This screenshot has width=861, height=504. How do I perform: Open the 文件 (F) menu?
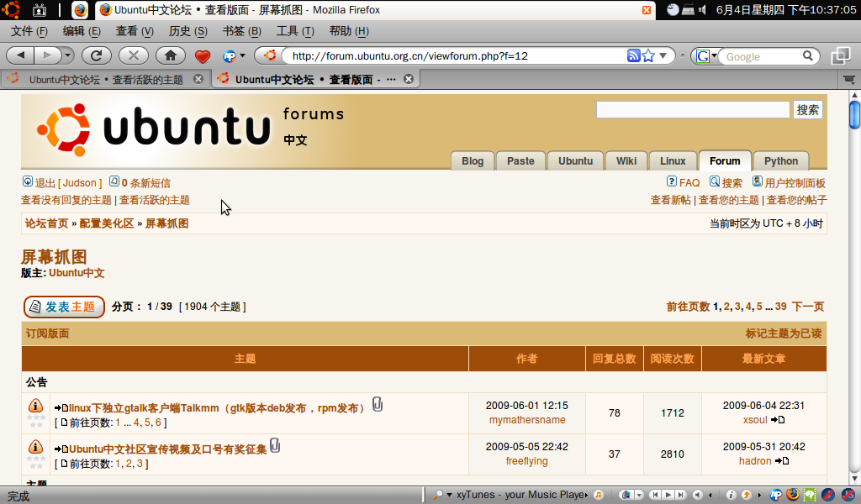coord(29,31)
